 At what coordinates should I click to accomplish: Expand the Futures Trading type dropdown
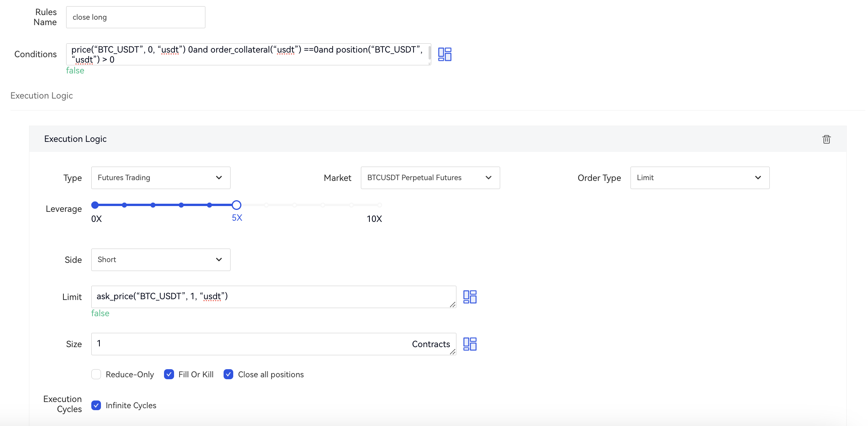tap(161, 178)
